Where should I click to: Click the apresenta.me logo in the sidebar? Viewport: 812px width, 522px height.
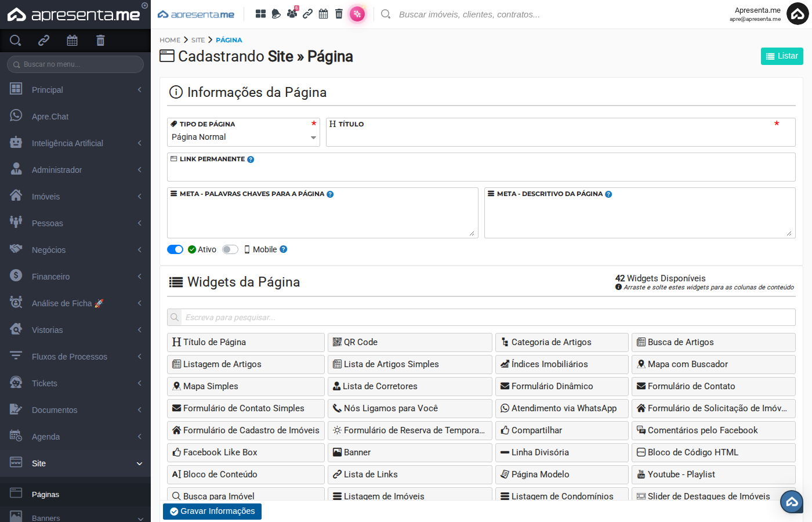[x=74, y=14]
